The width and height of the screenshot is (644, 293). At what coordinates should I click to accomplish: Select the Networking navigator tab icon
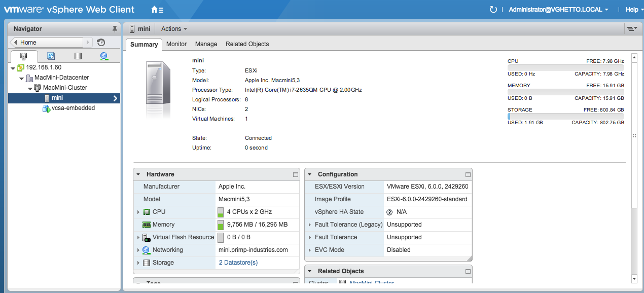[x=104, y=56]
